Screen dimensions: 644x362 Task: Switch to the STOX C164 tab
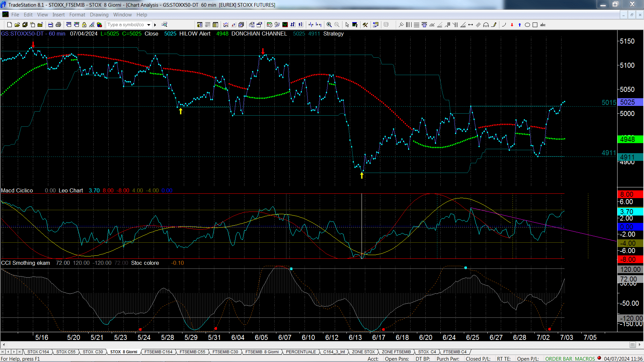pos(38,352)
